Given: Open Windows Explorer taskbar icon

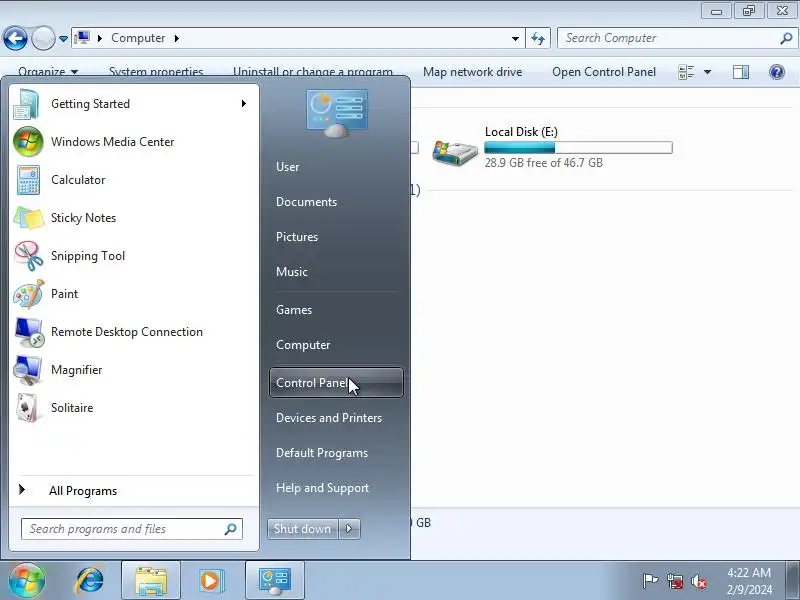Looking at the screenshot, I should pos(151,581).
